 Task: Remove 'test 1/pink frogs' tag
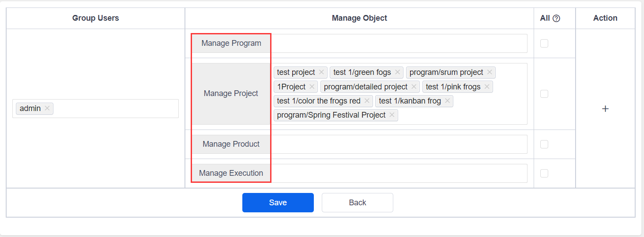pos(487,87)
